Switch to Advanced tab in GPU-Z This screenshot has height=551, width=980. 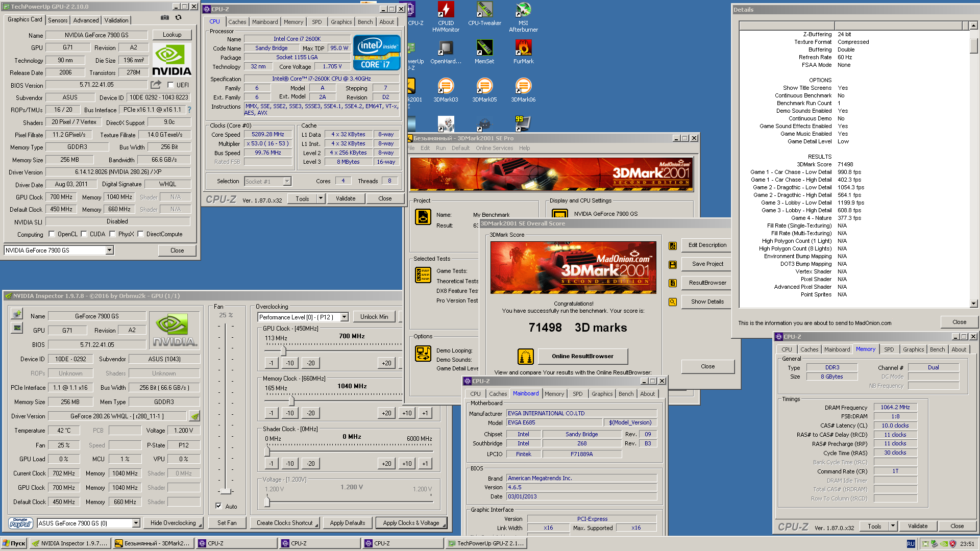pos(86,20)
